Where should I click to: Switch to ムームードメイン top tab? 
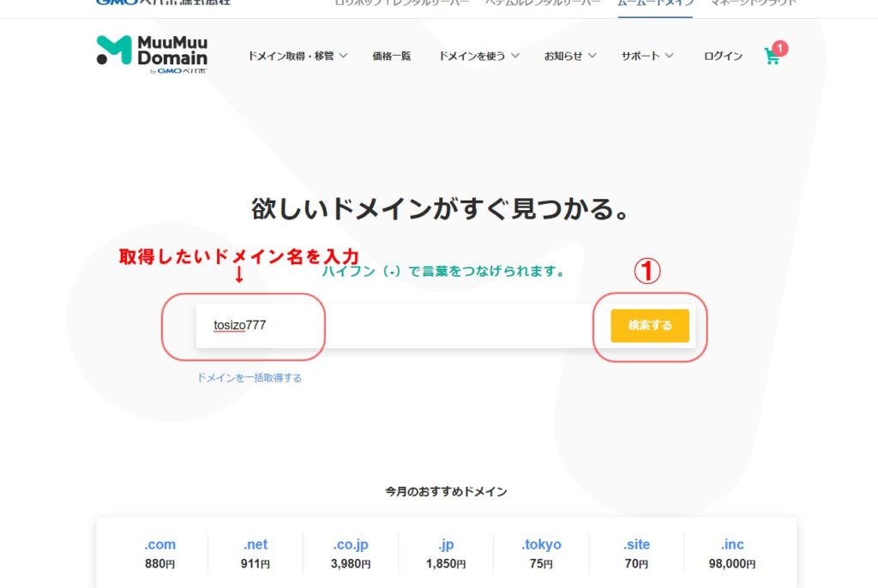(656, 3)
